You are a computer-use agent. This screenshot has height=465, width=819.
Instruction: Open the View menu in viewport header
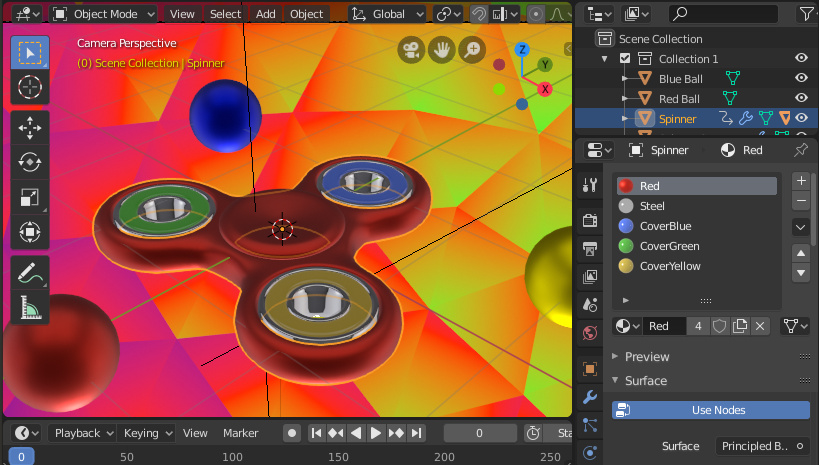point(182,14)
